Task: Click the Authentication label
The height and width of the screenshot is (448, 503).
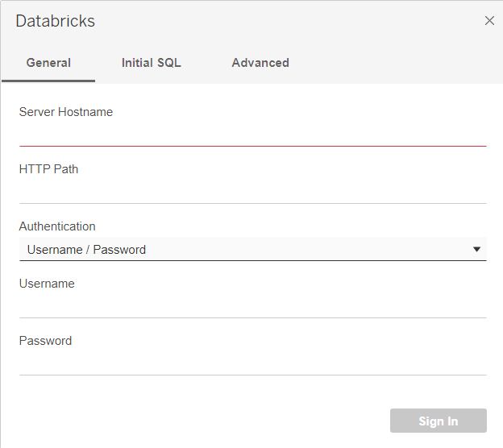Action: (57, 226)
